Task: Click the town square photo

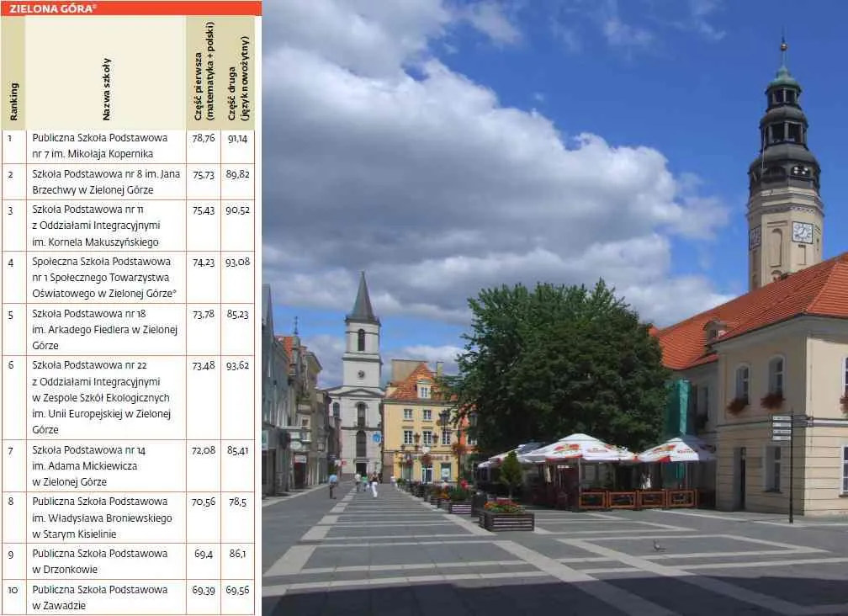Action: (x=555, y=308)
